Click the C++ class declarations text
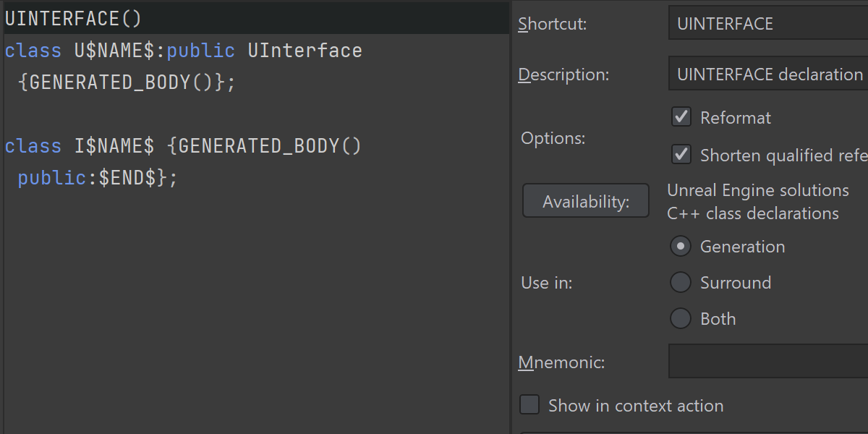 [752, 213]
